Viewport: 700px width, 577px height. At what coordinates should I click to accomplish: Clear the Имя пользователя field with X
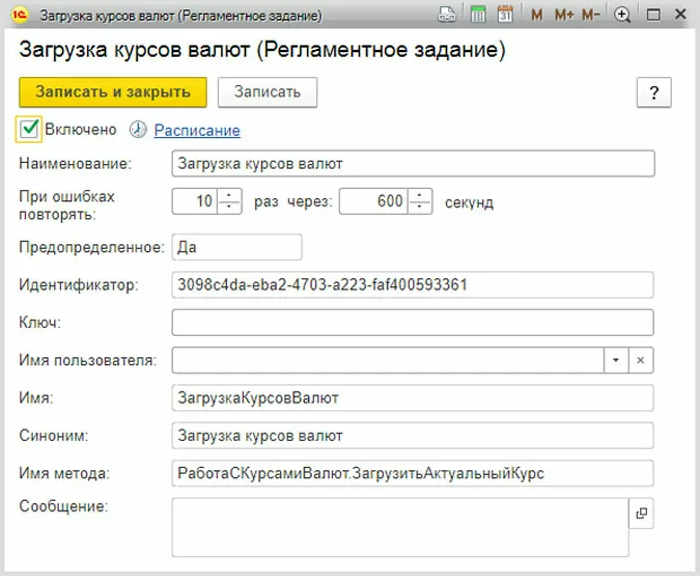641,360
